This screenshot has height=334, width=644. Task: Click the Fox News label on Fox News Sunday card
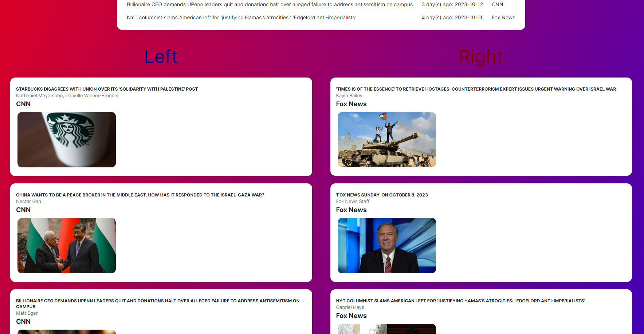coord(351,210)
